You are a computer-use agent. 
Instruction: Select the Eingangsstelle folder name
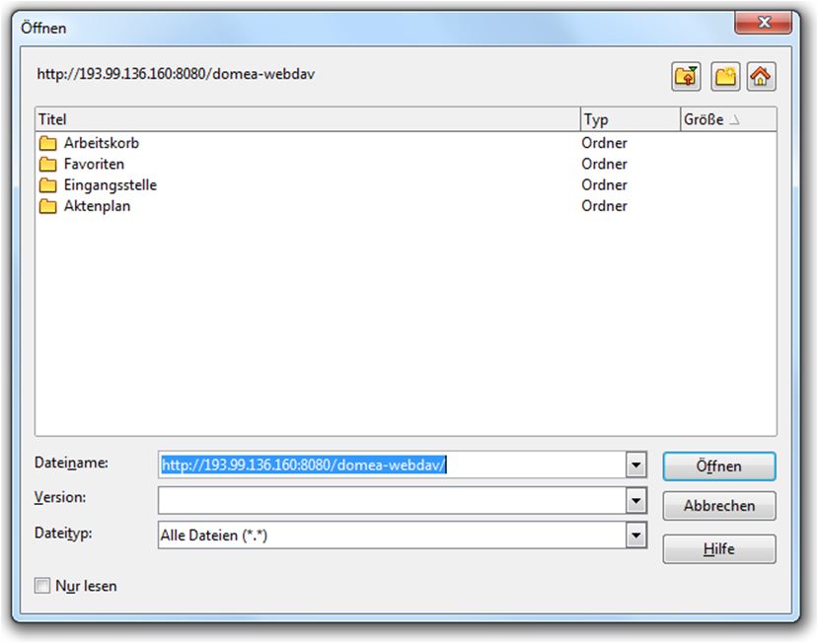110,185
